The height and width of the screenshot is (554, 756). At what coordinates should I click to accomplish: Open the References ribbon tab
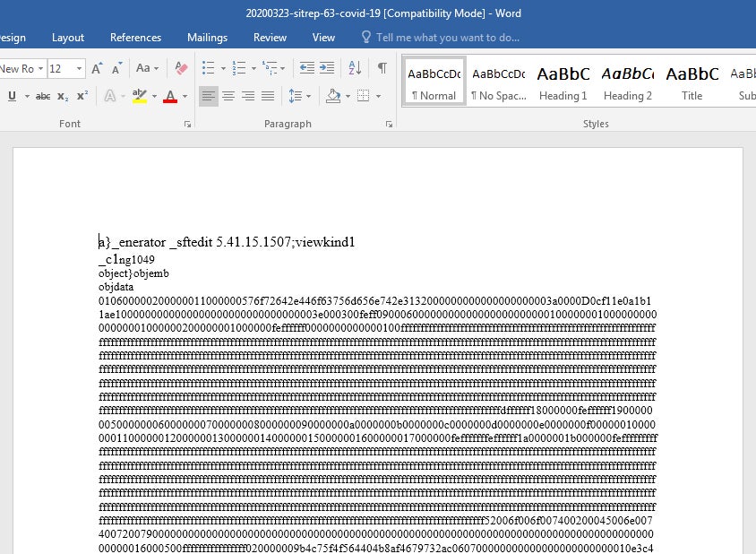point(135,38)
